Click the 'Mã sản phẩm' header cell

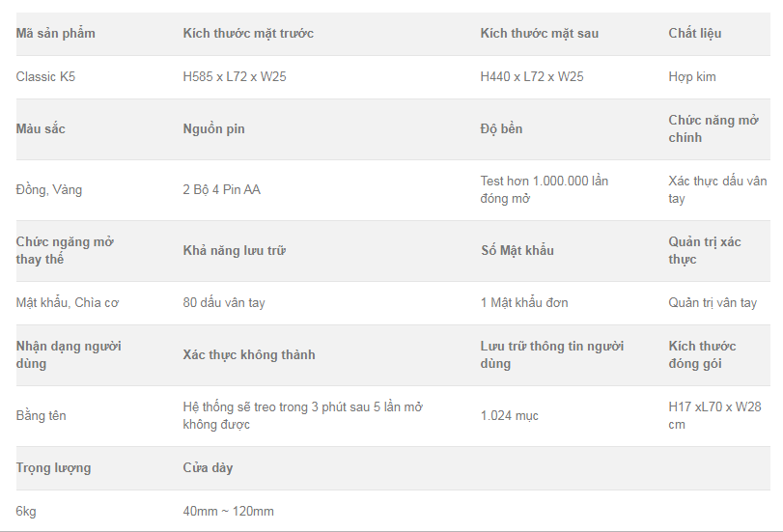click(x=55, y=33)
